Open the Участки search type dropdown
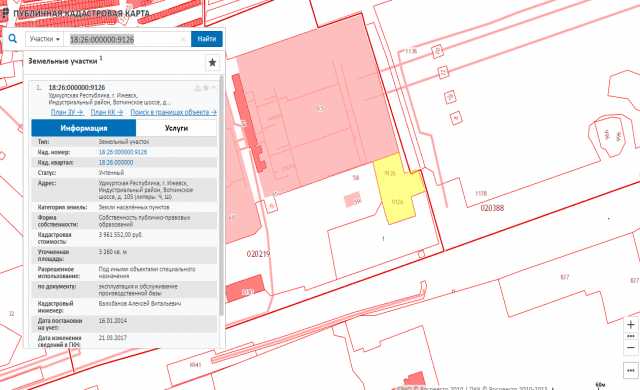This screenshot has height=390, width=640. click(x=44, y=39)
